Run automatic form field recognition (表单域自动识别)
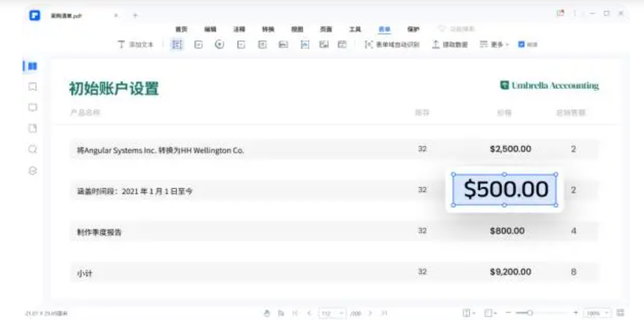644x325 pixels. click(x=392, y=44)
